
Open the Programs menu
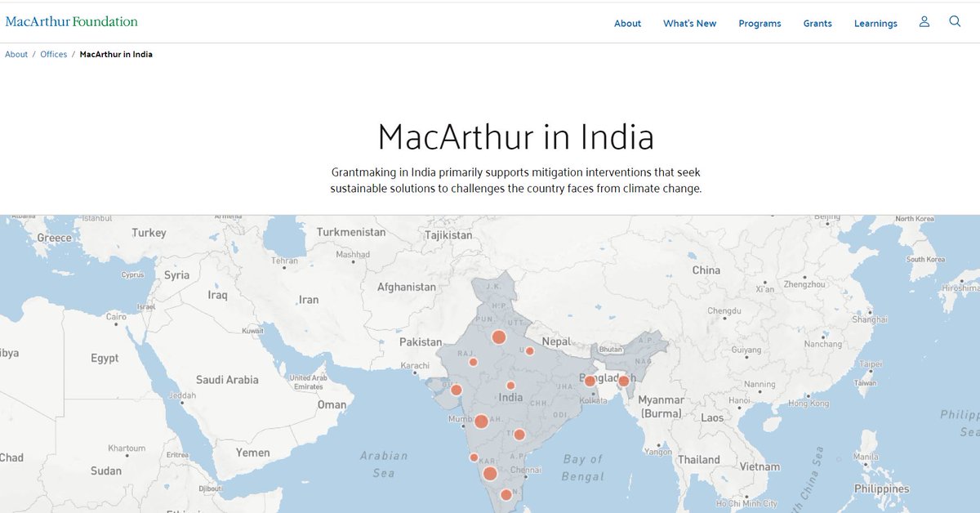[759, 23]
